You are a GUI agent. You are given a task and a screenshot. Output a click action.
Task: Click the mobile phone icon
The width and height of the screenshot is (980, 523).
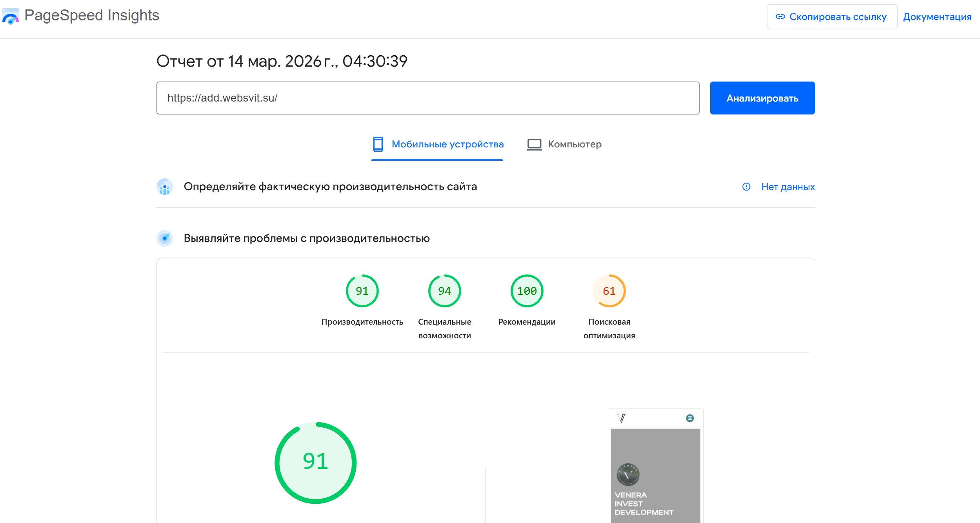click(x=378, y=144)
